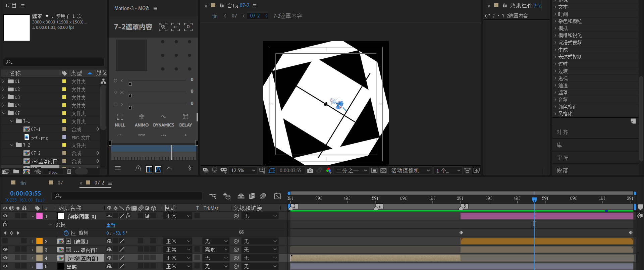The height and width of the screenshot is (270, 644).
Task: Click 07 in composition breadcrumb
Action: pyautogui.click(x=234, y=16)
